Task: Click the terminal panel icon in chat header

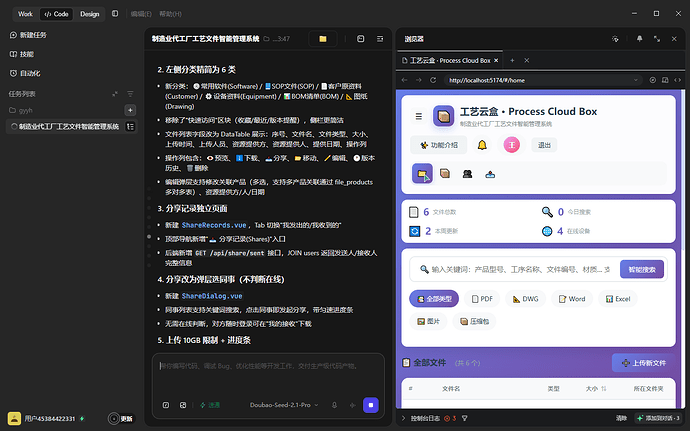Action: (360, 39)
